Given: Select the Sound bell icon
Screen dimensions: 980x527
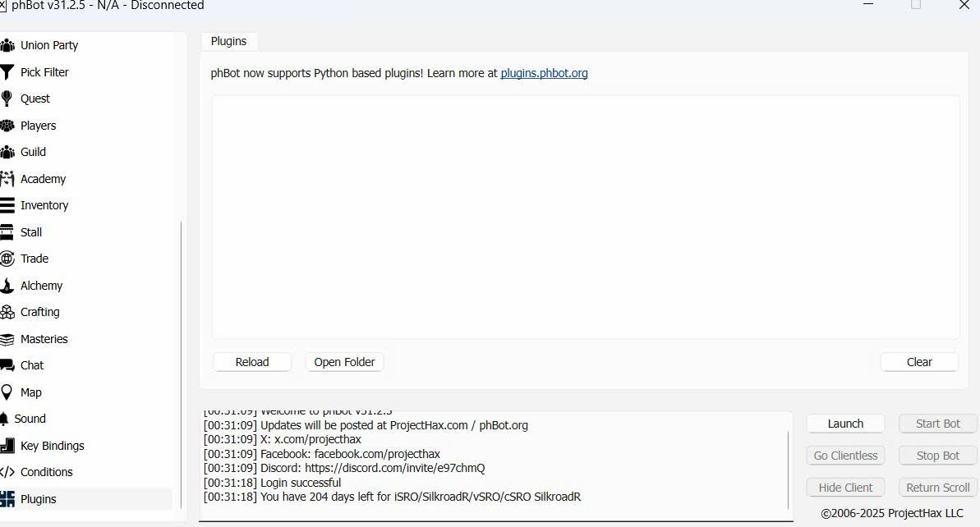Looking at the screenshot, I should click(x=5, y=419).
